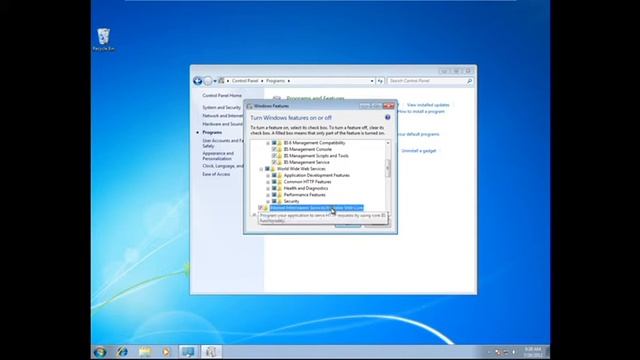Open Appearance and Personalization category
Image resolution: width=640 pixels, height=360 pixels.
(x=218, y=156)
